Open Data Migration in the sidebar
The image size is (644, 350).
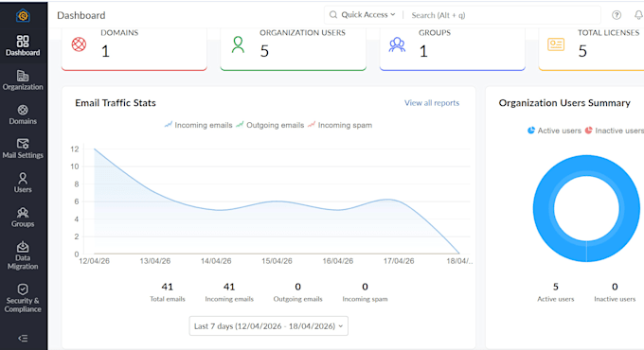click(23, 255)
